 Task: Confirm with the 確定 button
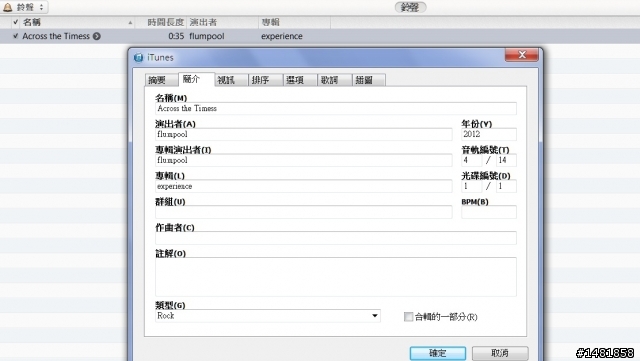click(x=438, y=353)
